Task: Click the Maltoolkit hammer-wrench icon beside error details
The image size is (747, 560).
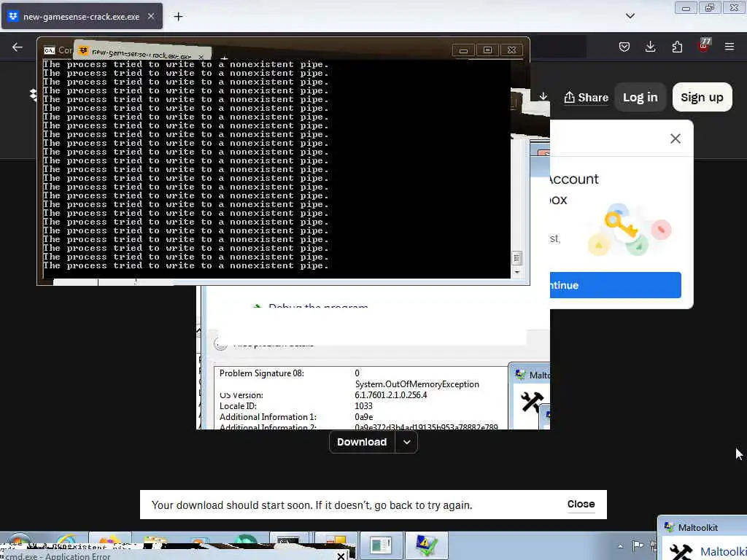Action: click(532, 402)
